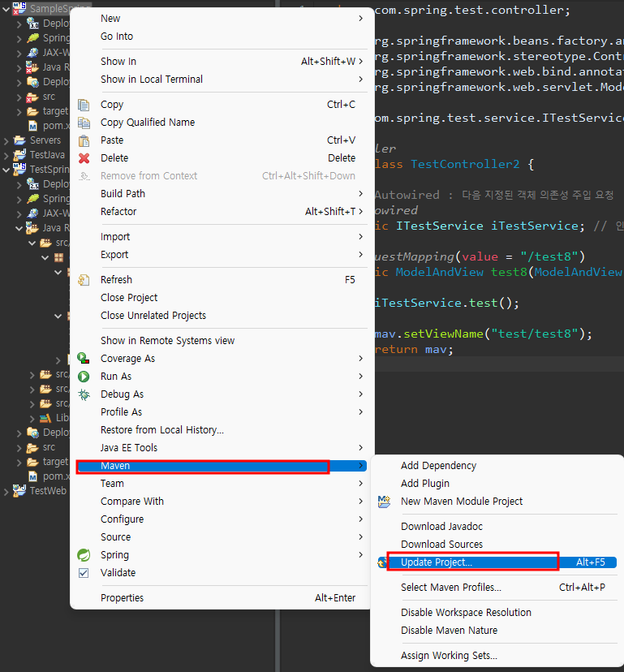This screenshot has width=624, height=672.
Task: Click the Refresh icon
Action: (84, 280)
